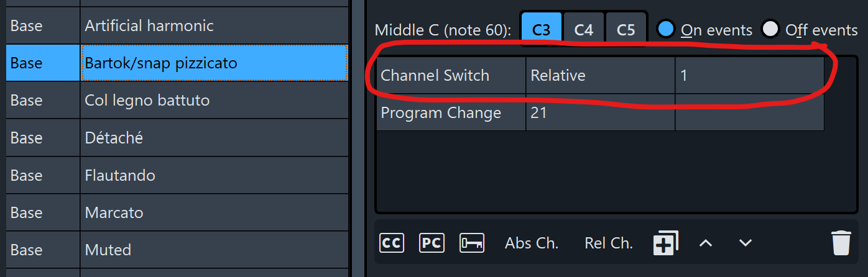Image resolution: width=868 pixels, height=277 pixels.
Task: Click the Channel Switch value field showing 1
Action: point(749,76)
